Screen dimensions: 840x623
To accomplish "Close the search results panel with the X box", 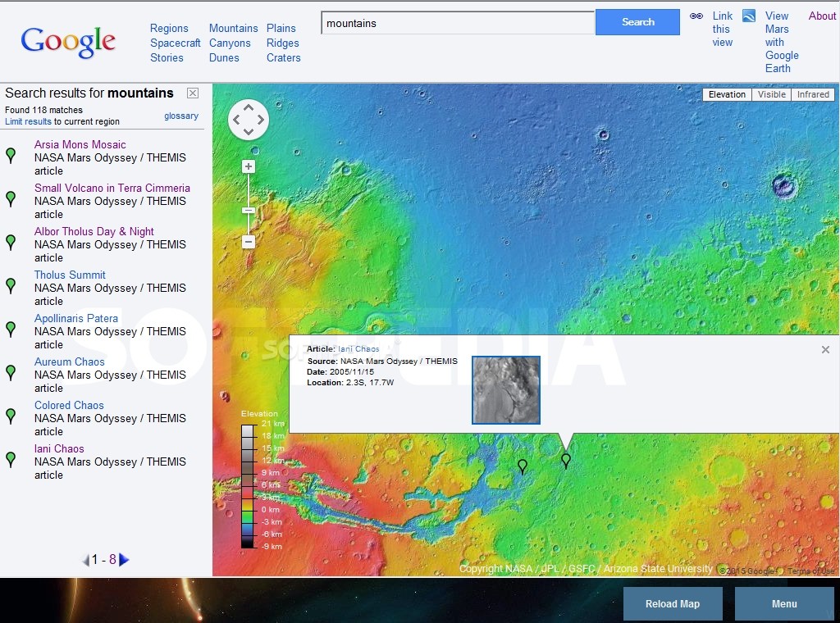I will pyautogui.click(x=193, y=93).
